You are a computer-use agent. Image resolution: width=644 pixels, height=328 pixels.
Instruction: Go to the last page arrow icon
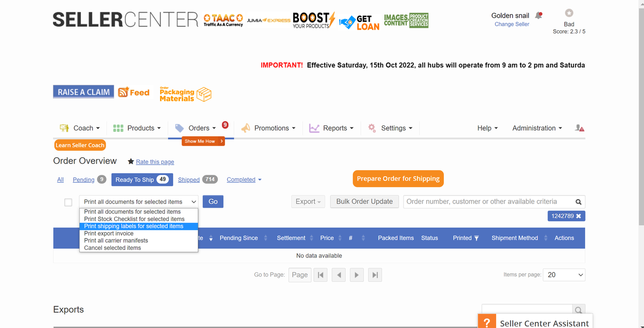[375, 275]
